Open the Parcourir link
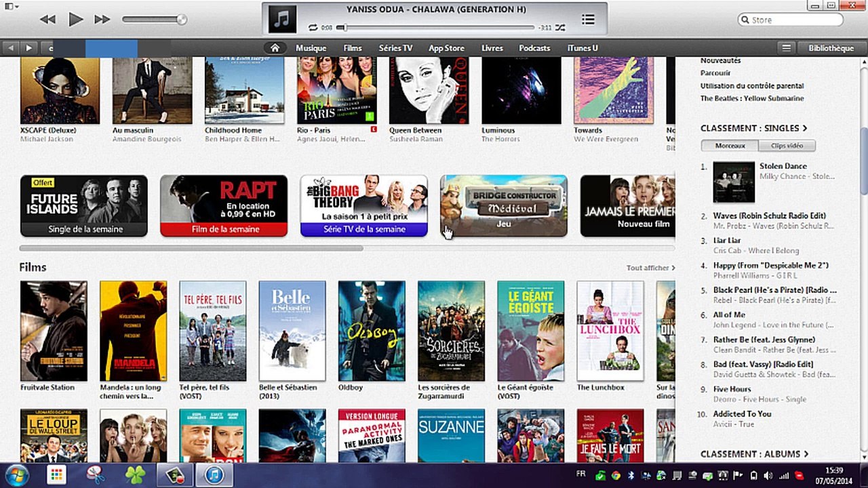Viewport: 868px width, 488px height. [x=715, y=73]
